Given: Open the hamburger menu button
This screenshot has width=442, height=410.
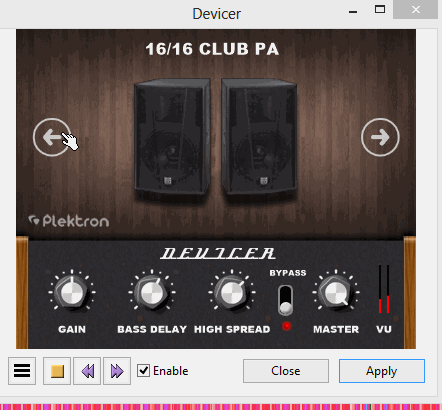Looking at the screenshot, I should tap(22, 371).
